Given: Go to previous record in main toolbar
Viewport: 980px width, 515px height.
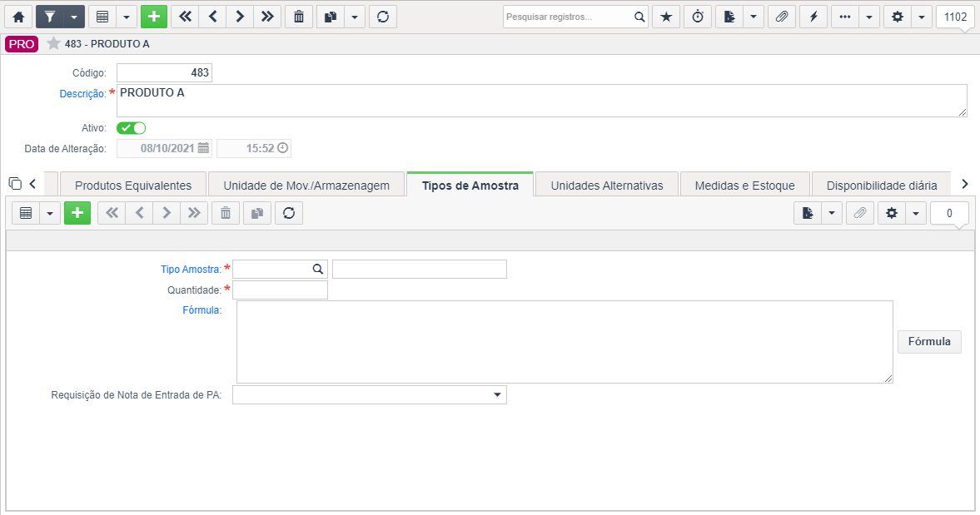Looking at the screenshot, I should (x=212, y=17).
